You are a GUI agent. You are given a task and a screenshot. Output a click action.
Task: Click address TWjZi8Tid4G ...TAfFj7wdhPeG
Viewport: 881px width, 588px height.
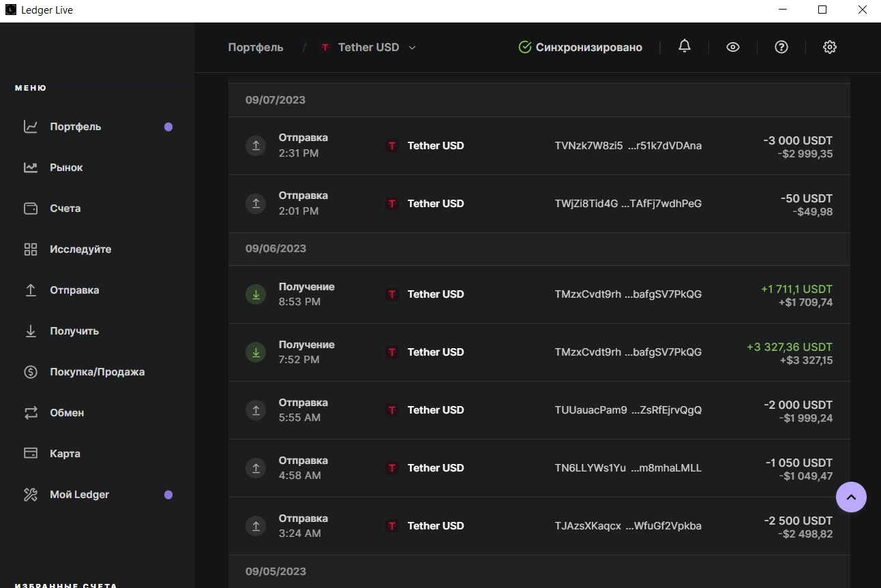[628, 204]
